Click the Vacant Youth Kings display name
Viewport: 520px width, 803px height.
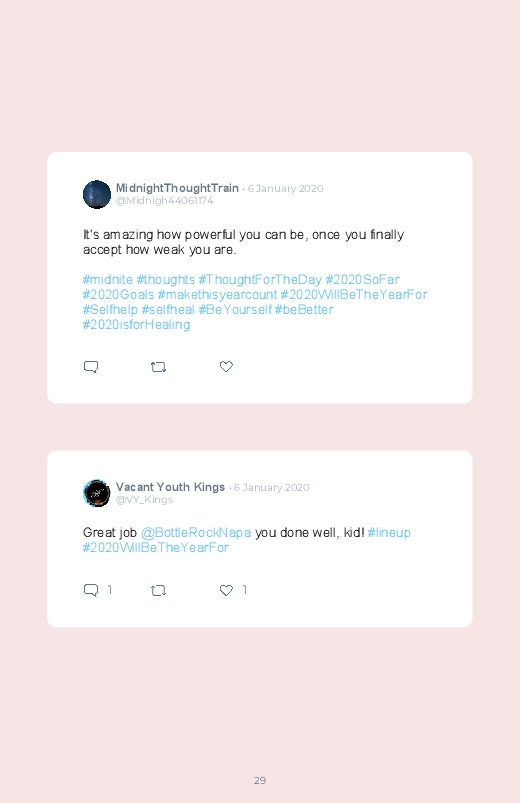coord(170,487)
